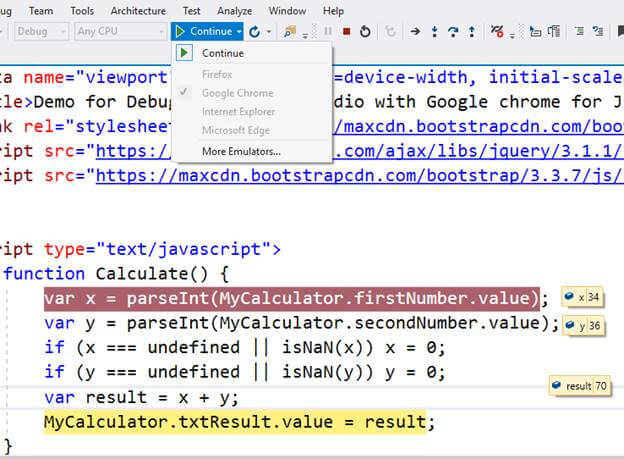The image size is (624, 459).
Task: Click the Show Next Statement arrow
Action: [x=415, y=31]
